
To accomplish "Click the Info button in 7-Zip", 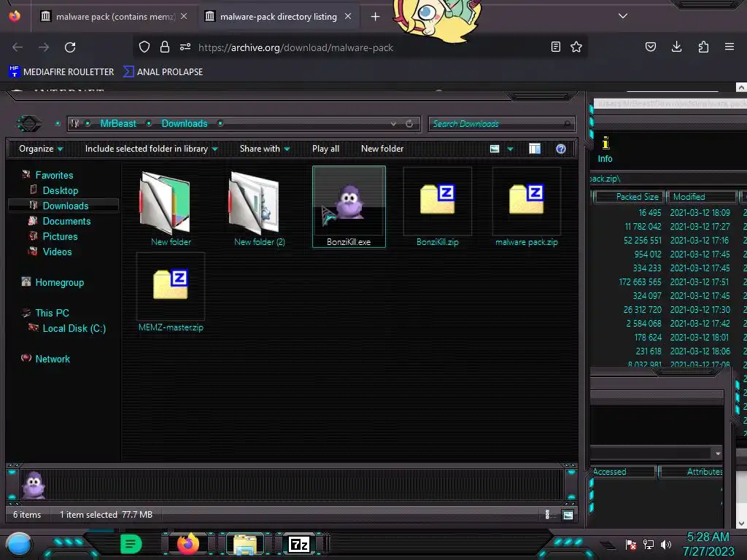I will (x=605, y=149).
